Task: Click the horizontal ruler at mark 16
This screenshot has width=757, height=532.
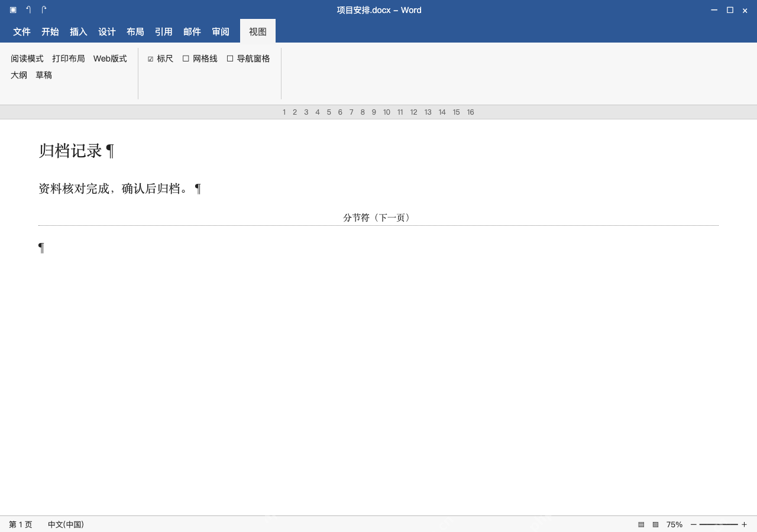Action: click(471, 112)
